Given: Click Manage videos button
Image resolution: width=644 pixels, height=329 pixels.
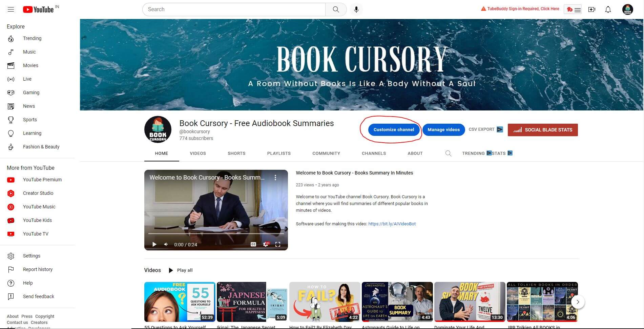Looking at the screenshot, I should tap(443, 130).
